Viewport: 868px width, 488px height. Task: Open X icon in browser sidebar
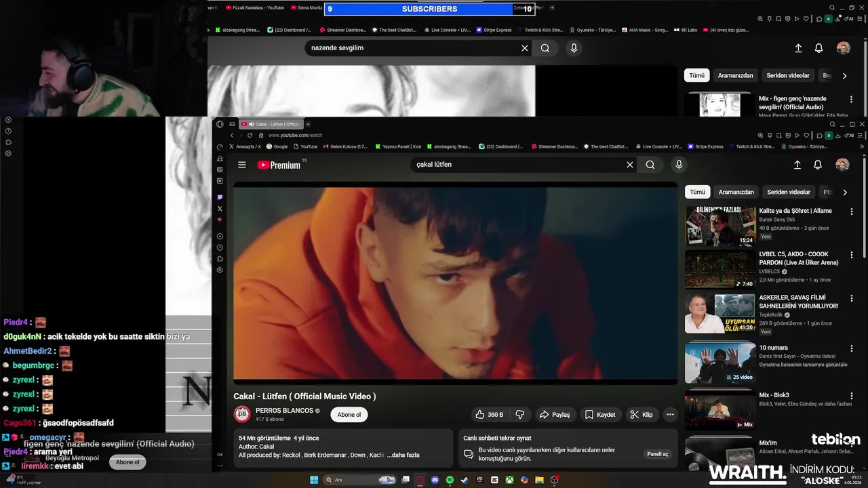point(220,208)
